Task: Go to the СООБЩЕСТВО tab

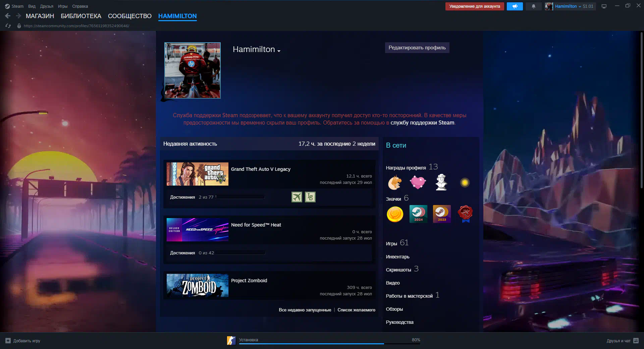Action: tap(130, 16)
